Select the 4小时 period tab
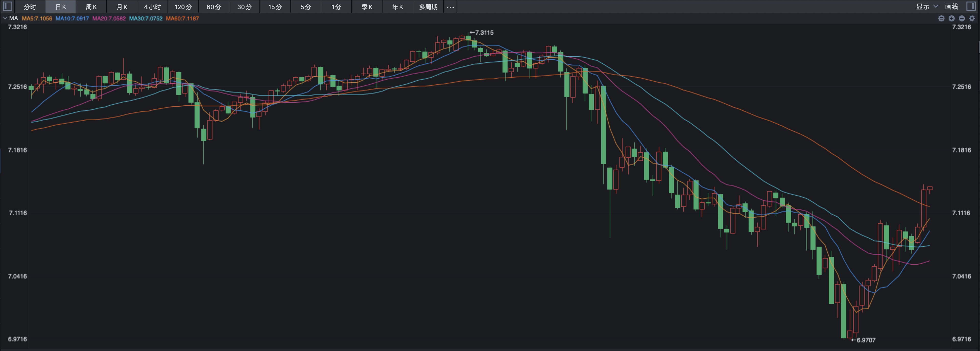The width and height of the screenshot is (980, 351). click(x=152, y=7)
